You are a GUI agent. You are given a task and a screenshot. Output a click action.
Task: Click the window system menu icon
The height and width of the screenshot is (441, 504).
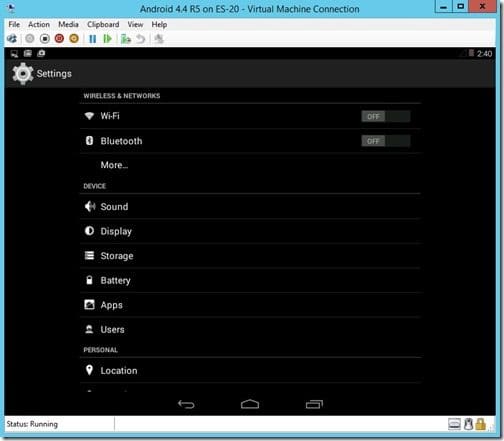10,7
